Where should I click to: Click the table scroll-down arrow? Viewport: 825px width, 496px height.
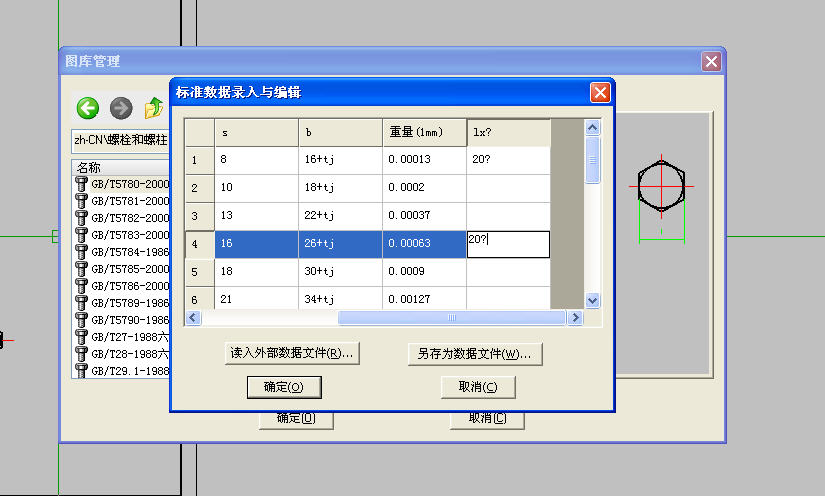click(592, 300)
